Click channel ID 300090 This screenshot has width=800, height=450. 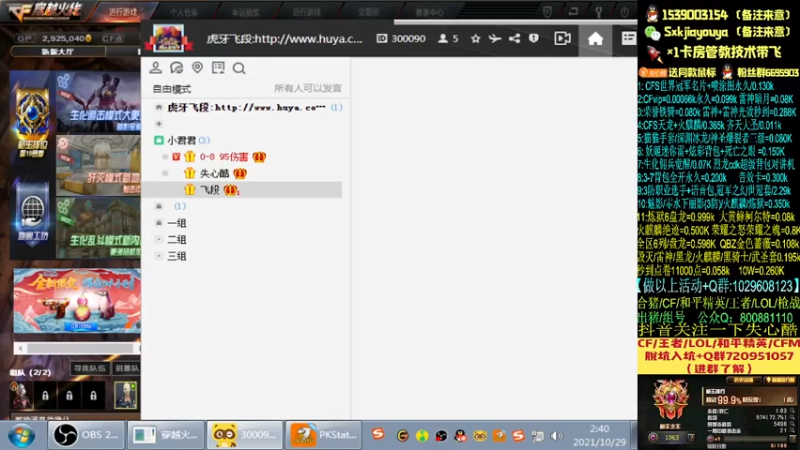pyautogui.click(x=401, y=38)
